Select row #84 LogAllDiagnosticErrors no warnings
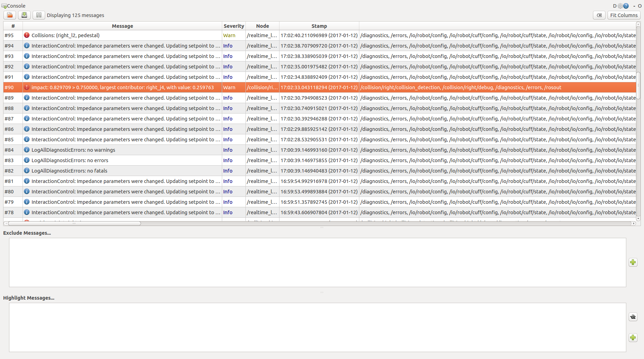Screen dimensions: 644x359 [x=319, y=150]
